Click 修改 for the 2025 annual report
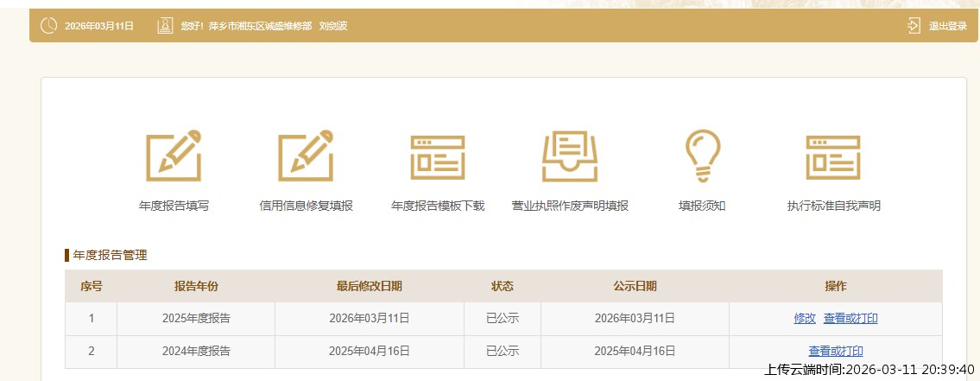 (x=805, y=318)
